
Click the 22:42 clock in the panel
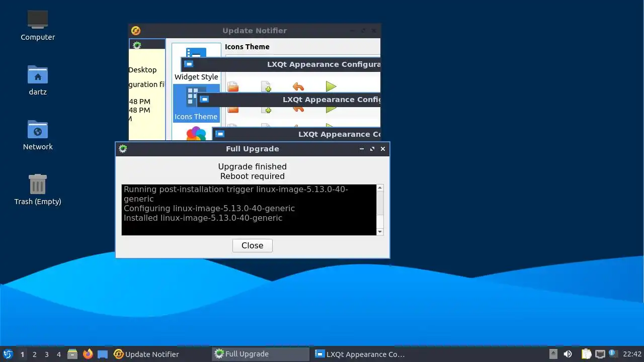tap(632, 354)
